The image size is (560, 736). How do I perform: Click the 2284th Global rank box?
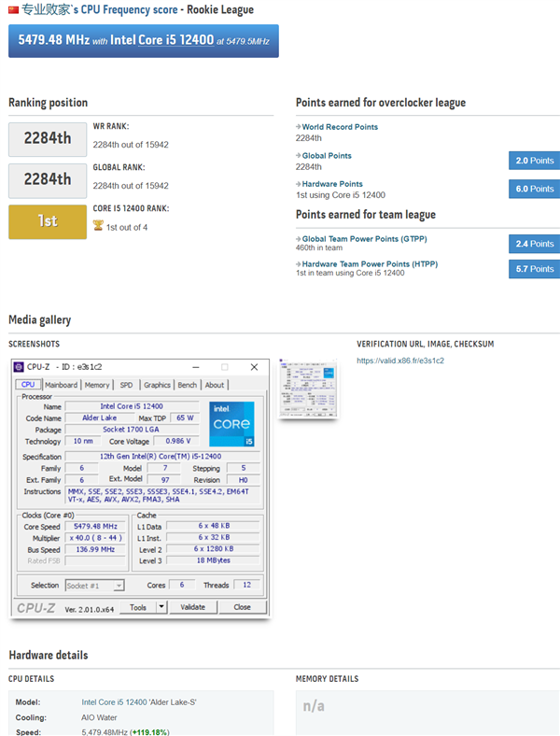48,180
